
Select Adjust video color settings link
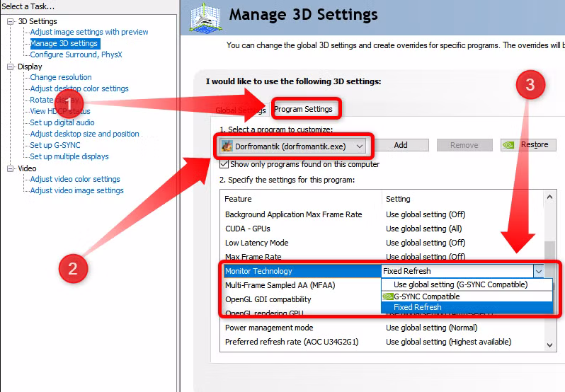point(75,179)
